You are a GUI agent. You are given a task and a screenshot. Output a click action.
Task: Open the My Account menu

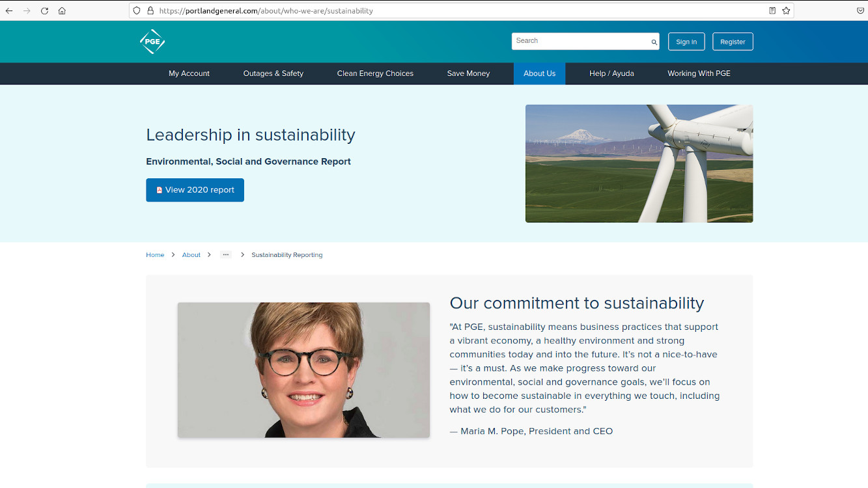pos(189,74)
